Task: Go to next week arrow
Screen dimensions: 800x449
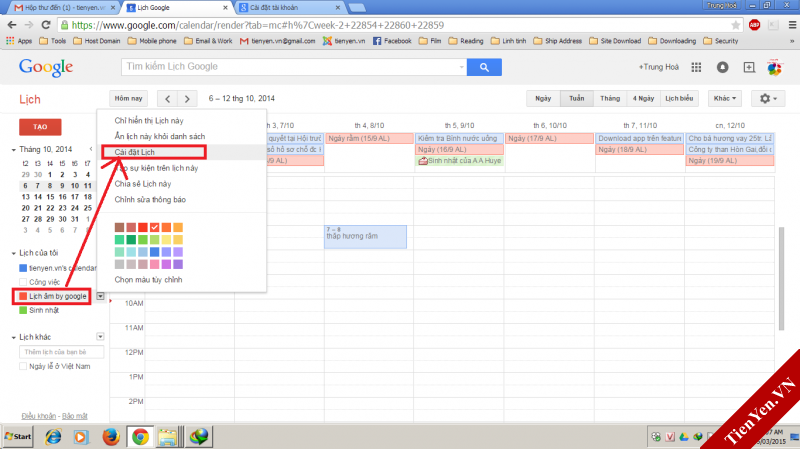Action: pos(187,99)
